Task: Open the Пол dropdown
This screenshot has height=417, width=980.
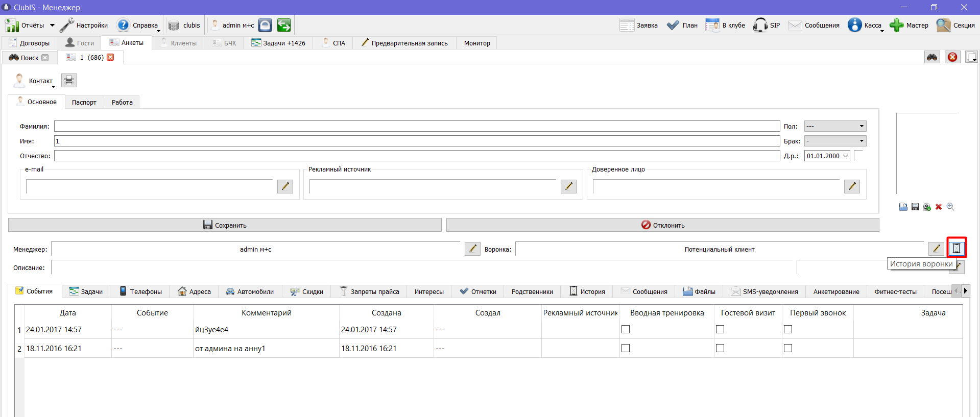Action: coord(835,126)
